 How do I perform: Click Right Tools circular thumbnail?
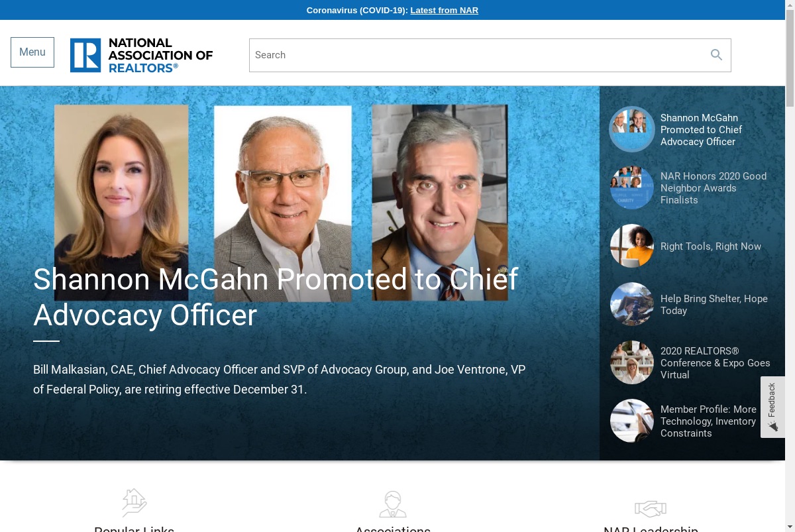coord(632,246)
